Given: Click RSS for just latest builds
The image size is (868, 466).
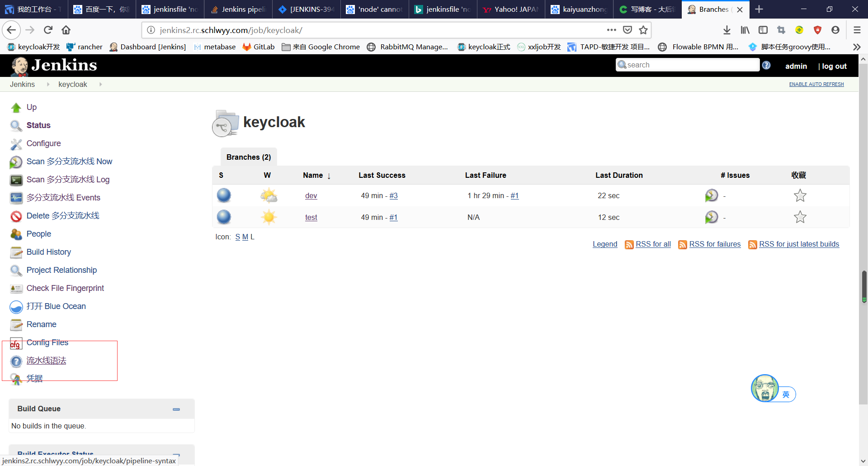Looking at the screenshot, I should point(799,244).
